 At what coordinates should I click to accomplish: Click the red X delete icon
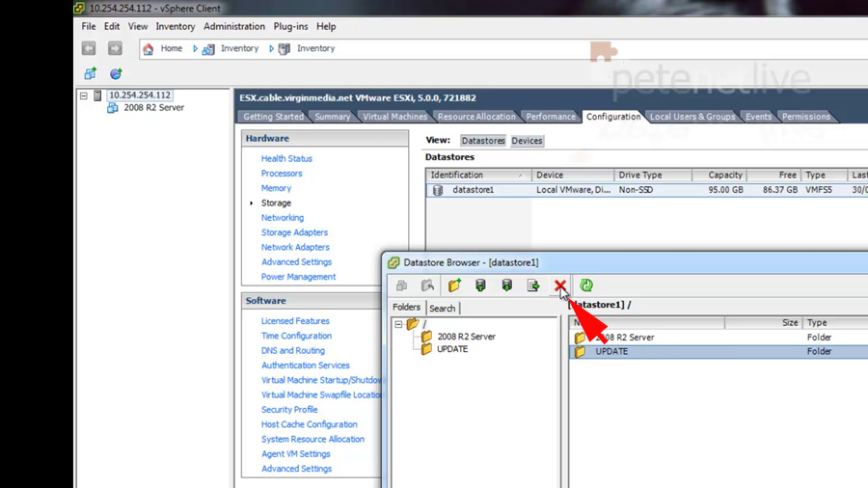pos(560,285)
